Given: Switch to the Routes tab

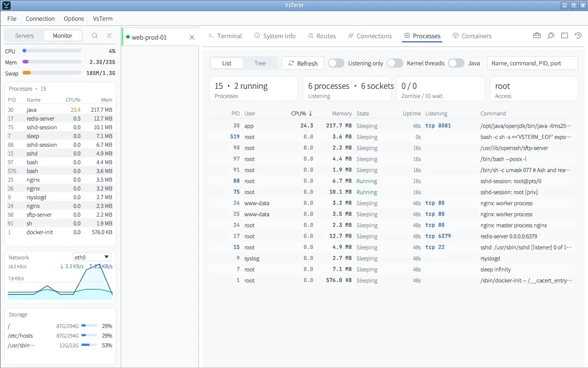Looking at the screenshot, I should tap(322, 36).
